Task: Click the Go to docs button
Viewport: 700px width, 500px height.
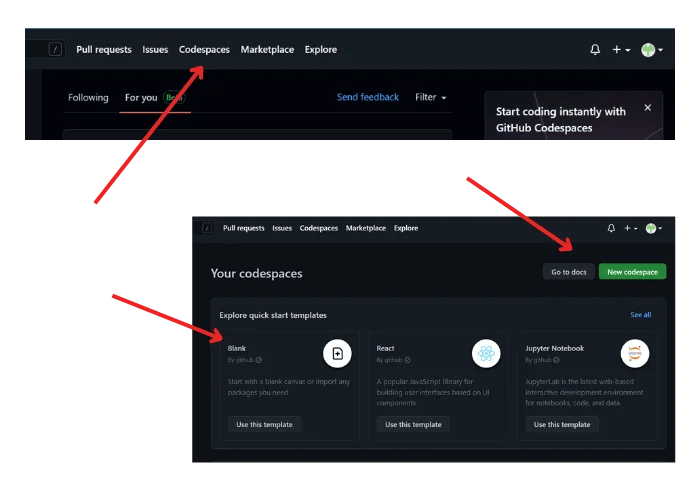Action: [x=568, y=272]
